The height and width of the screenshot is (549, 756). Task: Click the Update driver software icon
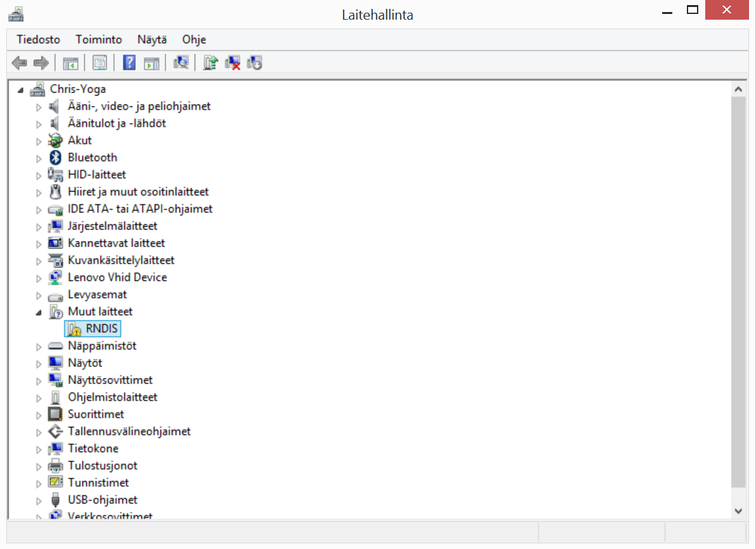pyautogui.click(x=210, y=62)
